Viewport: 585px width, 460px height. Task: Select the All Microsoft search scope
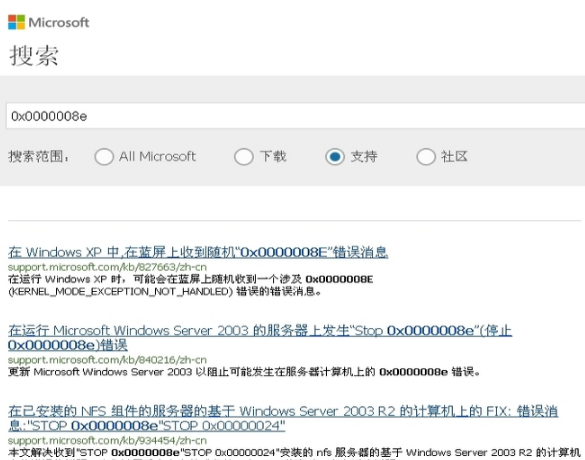[x=104, y=157]
